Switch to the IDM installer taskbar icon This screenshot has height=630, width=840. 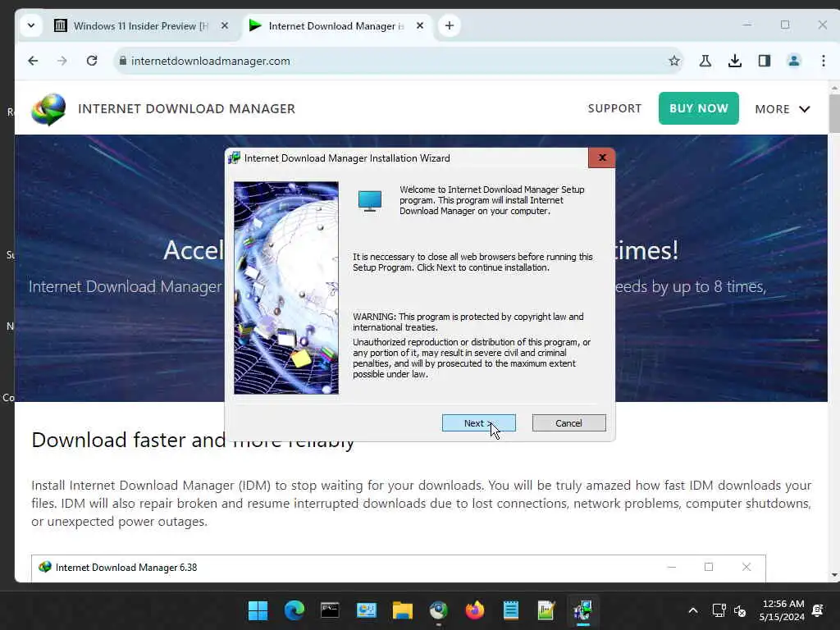(583, 610)
